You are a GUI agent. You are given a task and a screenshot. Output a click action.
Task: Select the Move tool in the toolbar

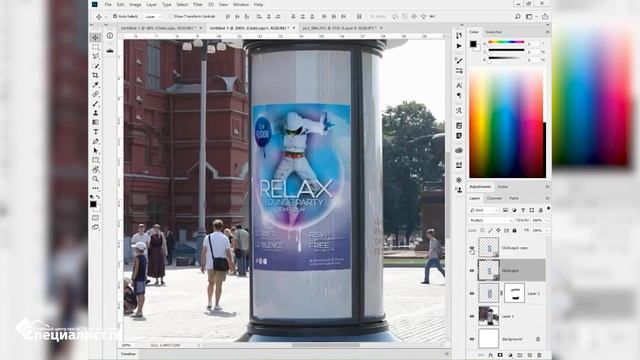click(x=96, y=38)
